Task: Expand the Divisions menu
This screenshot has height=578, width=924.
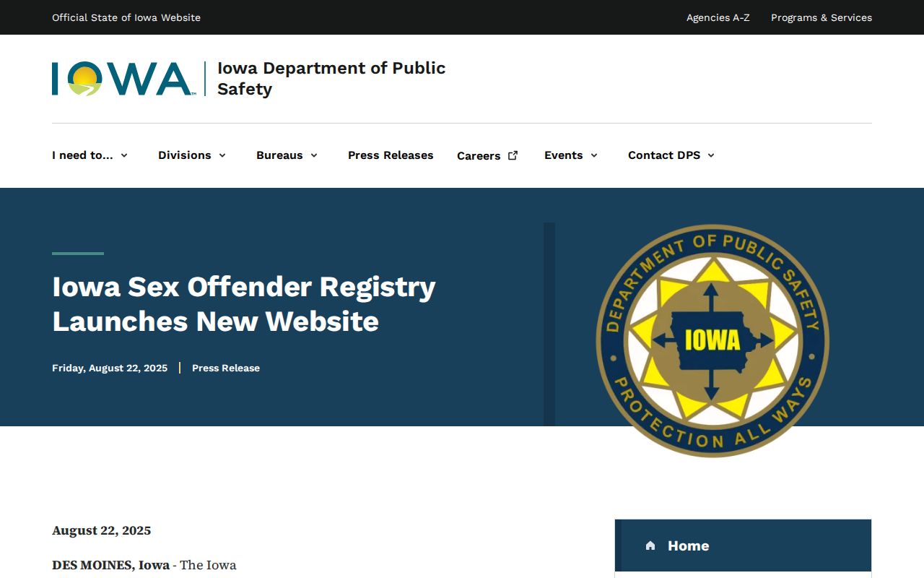Action: tap(192, 155)
